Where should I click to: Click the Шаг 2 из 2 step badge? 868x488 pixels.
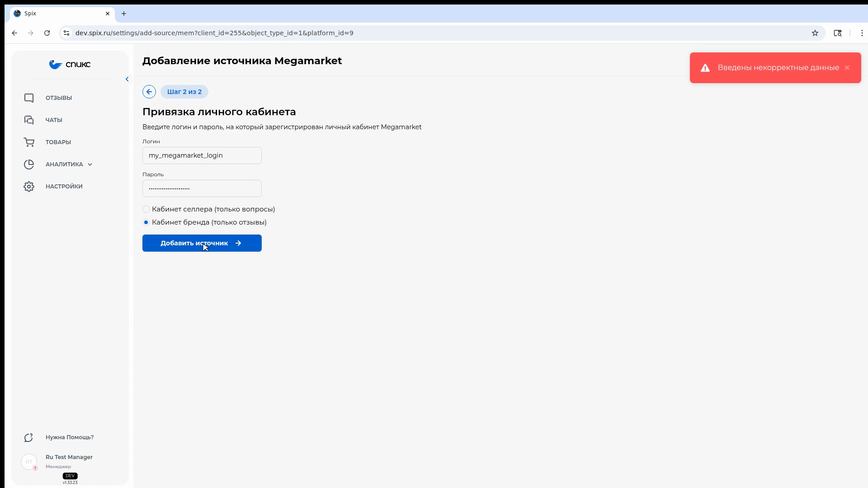coord(184,92)
